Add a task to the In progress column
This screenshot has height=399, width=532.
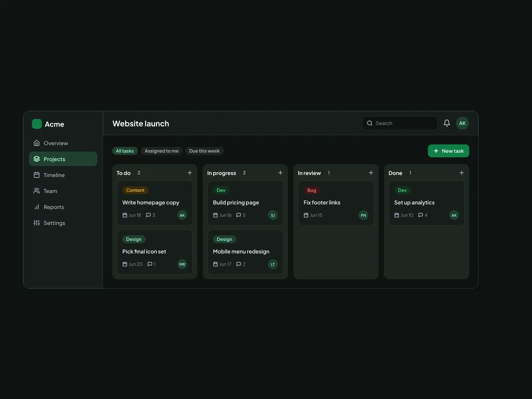pyautogui.click(x=280, y=173)
